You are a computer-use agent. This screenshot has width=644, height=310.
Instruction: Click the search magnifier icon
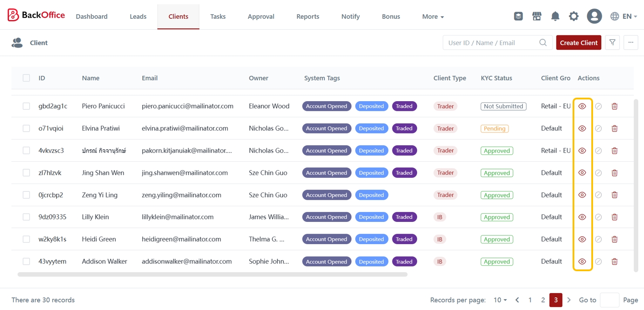tap(543, 43)
